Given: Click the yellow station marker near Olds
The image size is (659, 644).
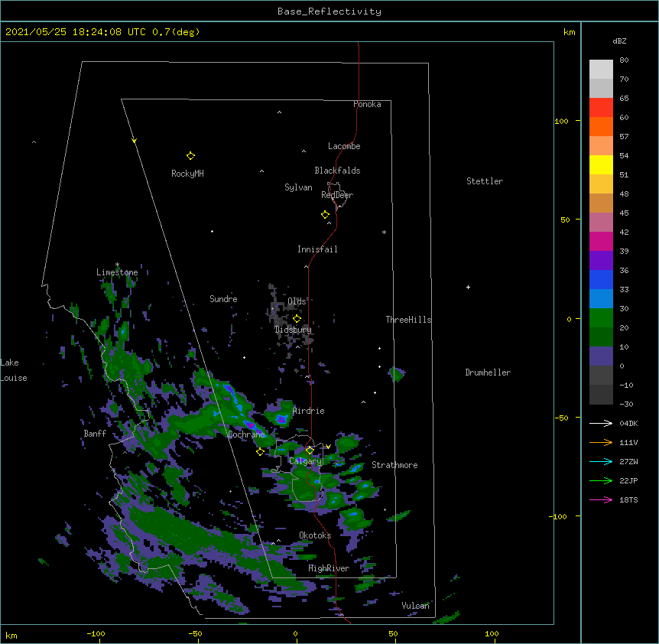Looking at the screenshot, I should tap(297, 319).
